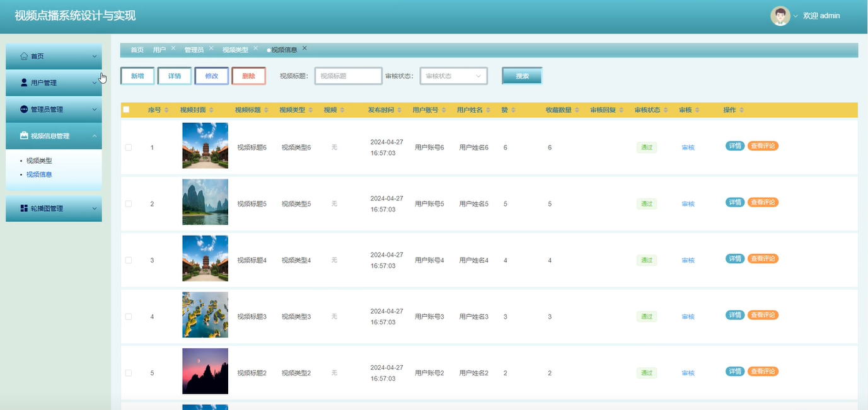This screenshot has width=868, height=410.
Task: Click the icon beside 管理员管理
Action: [x=24, y=109]
